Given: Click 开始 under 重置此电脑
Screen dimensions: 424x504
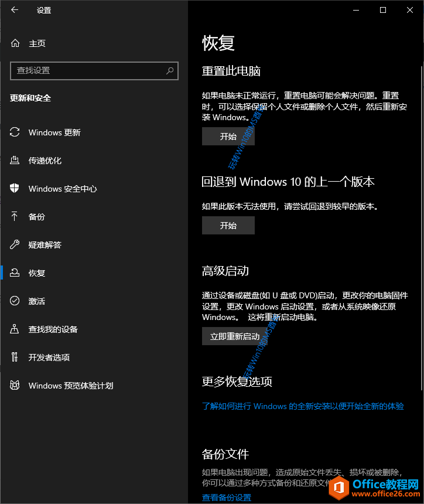Looking at the screenshot, I should click(228, 137).
